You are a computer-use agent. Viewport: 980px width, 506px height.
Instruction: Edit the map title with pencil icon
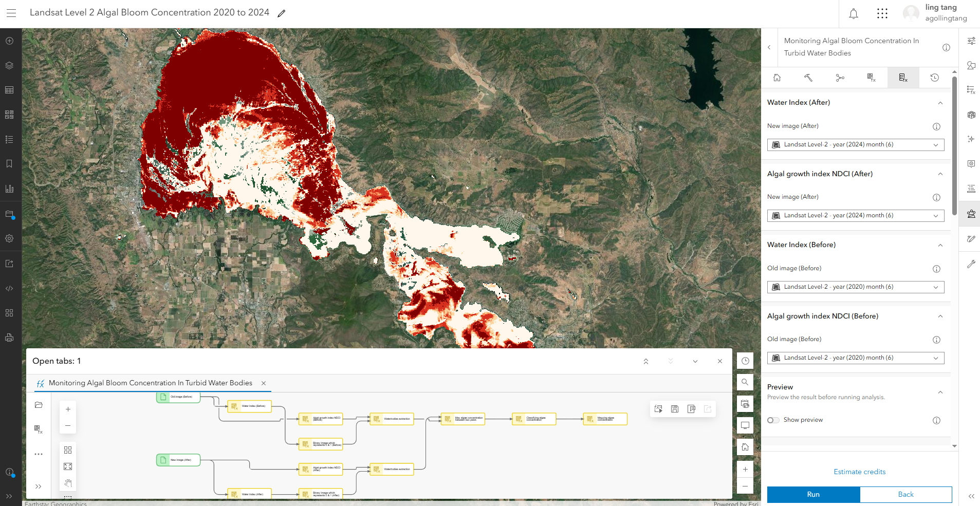pos(282,13)
